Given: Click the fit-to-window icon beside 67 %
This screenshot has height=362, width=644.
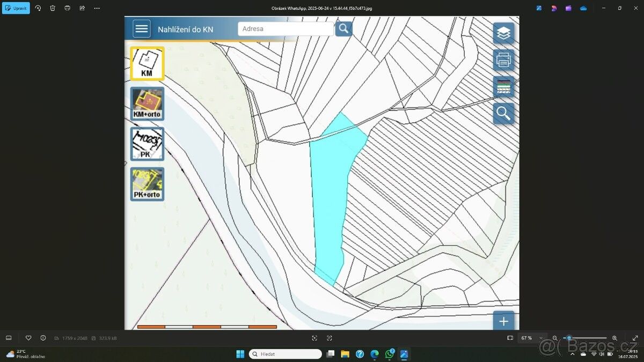Looking at the screenshot, I should point(510,338).
